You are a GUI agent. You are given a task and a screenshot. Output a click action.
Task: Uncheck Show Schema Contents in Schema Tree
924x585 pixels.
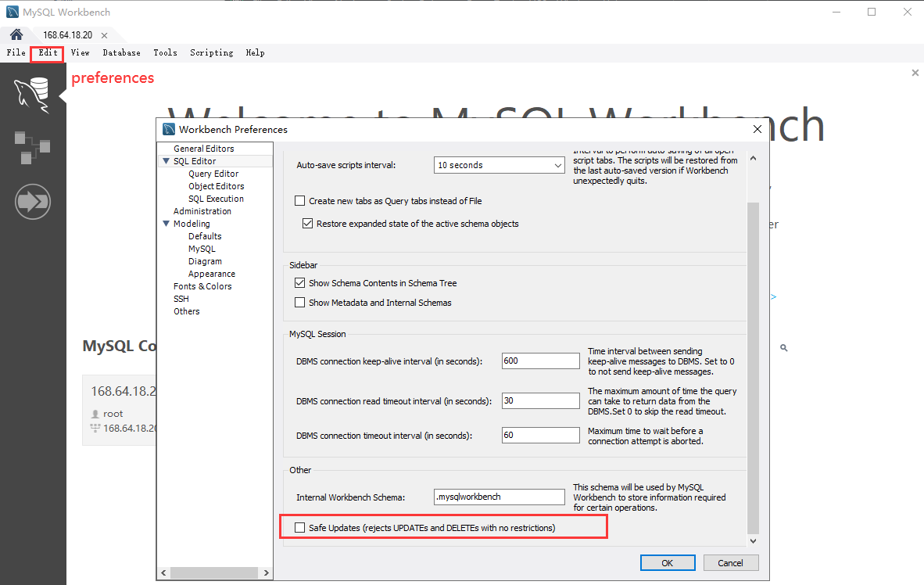[x=300, y=283]
